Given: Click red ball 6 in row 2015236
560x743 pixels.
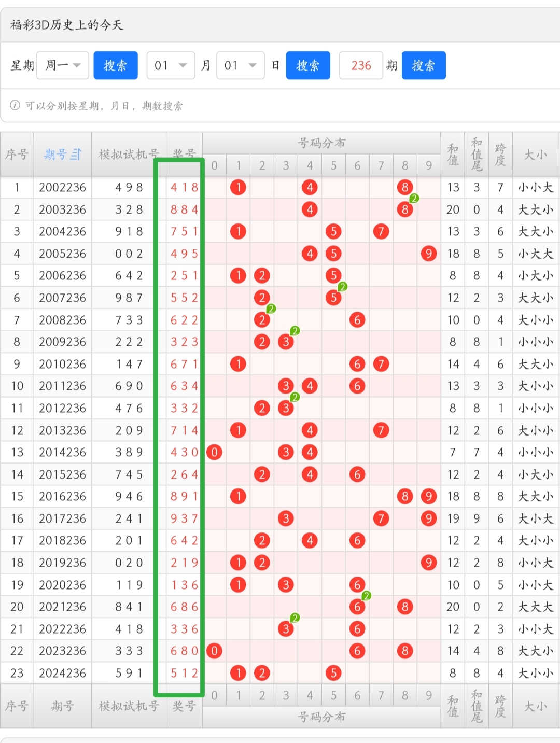Looking at the screenshot, I should pyautogui.click(x=357, y=474).
